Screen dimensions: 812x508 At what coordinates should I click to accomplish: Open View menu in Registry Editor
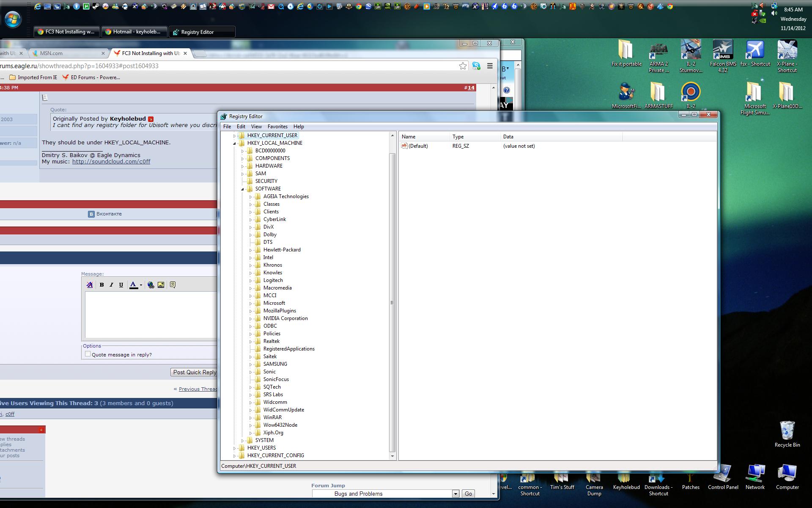point(256,127)
